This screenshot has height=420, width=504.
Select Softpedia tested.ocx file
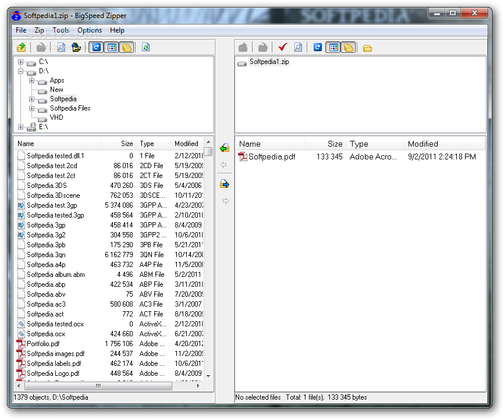(x=55, y=324)
